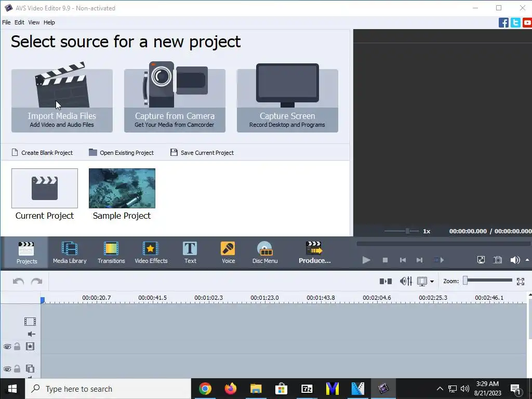Open the Media Library tab
The width and height of the screenshot is (532, 399).
tap(70, 253)
